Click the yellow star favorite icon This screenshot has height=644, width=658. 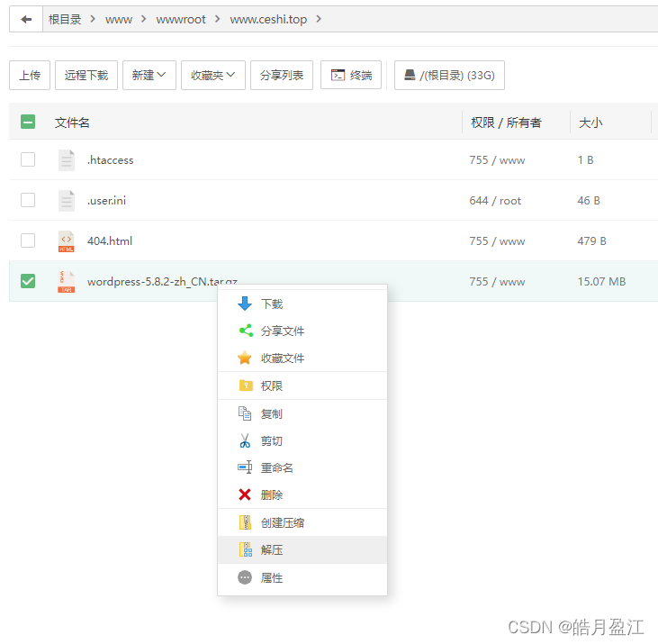(244, 358)
